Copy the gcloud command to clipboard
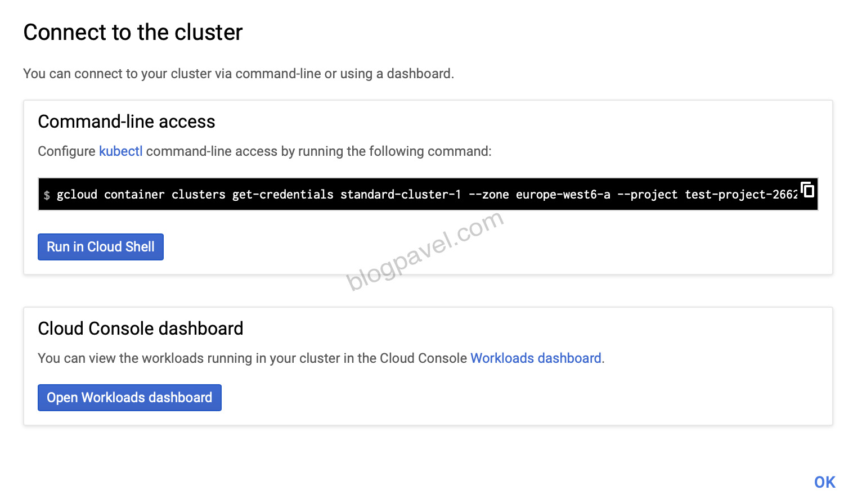This screenshot has width=853, height=504. (x=808, y=190)
